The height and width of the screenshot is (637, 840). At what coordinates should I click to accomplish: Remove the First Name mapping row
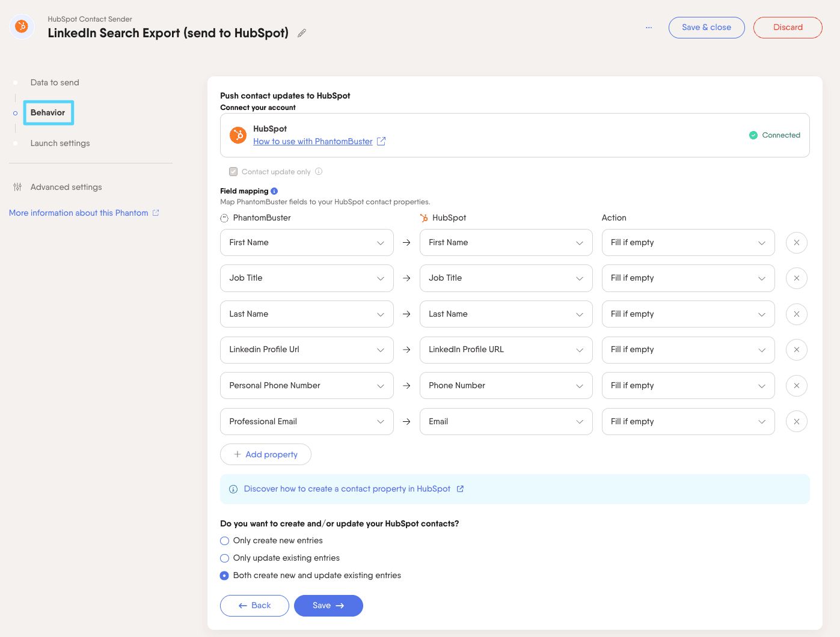click(797, 243)
